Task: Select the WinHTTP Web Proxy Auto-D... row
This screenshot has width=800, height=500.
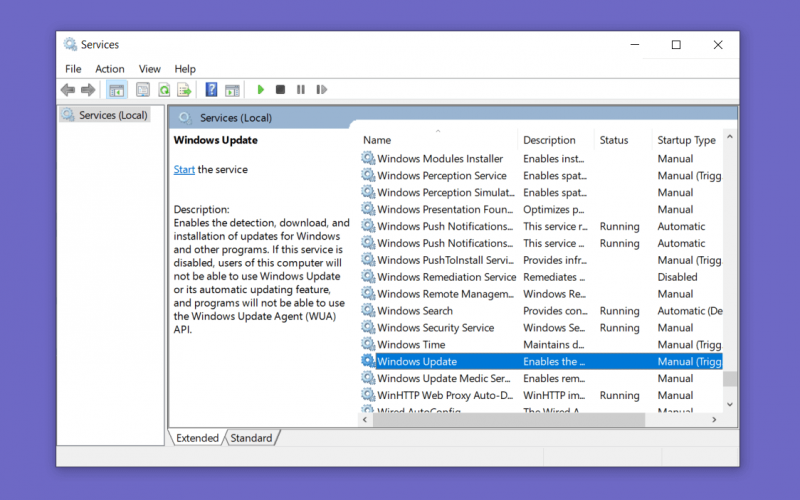Action: click(x=541, y=394)
